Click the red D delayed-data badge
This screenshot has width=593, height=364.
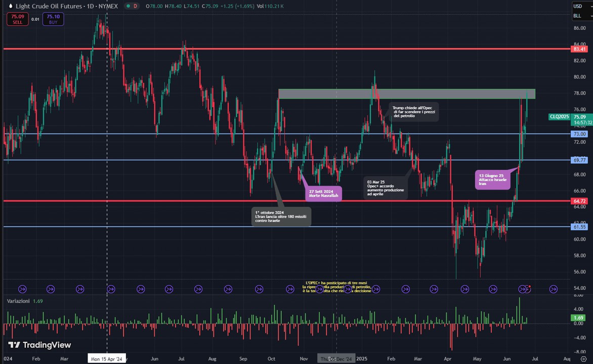point(136,6)
